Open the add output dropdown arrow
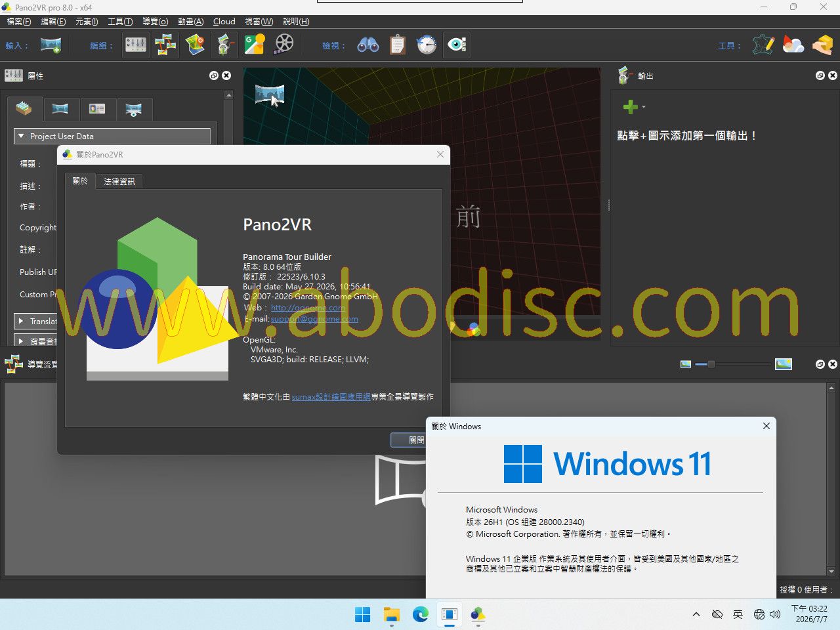840x630 pixels. [644, 107]
